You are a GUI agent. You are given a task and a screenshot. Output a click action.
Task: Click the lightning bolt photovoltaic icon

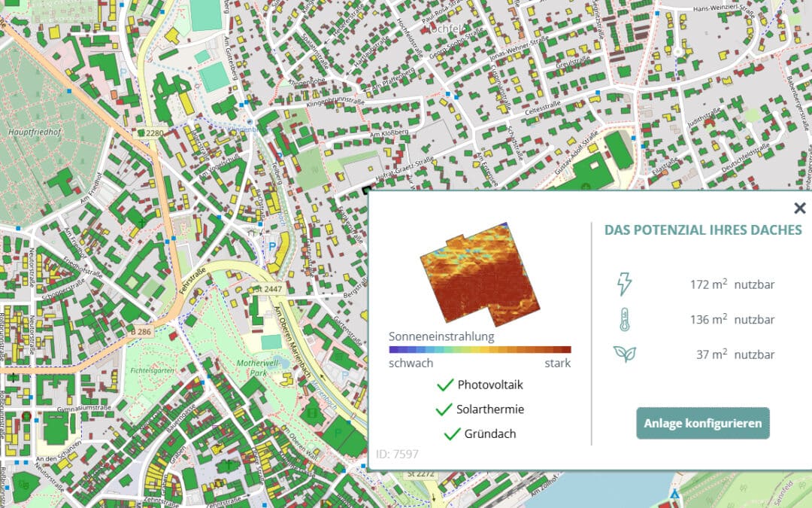tap(624, 284)
